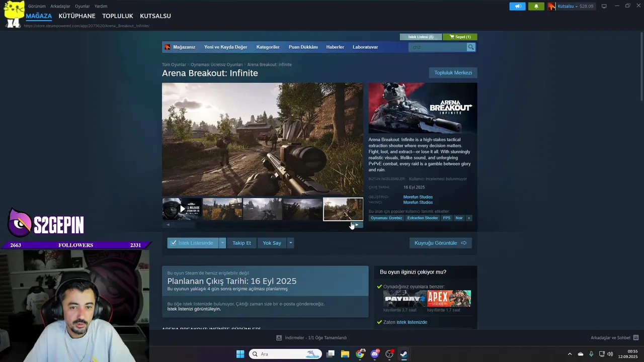Click the downloads icon in bottom bar
644x362 pixels.
[x=279, y=338]
